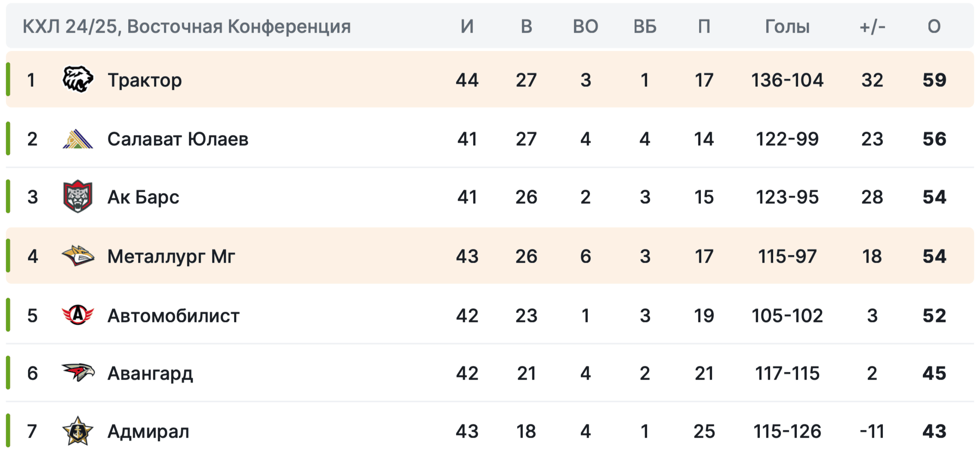Click the Salavat Yulaev team logo
The width and height of the screenshot is (980, 454).
77,139
